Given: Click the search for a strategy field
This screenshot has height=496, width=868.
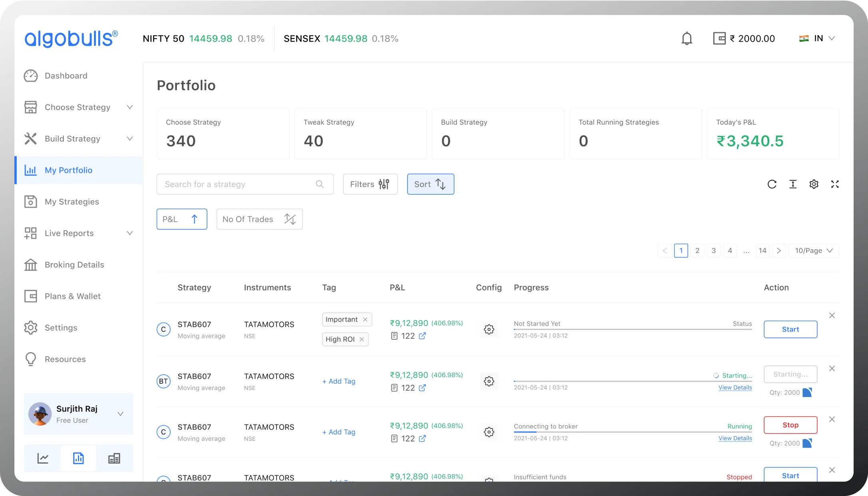Looking at the screenshot, I should point(245,184).
